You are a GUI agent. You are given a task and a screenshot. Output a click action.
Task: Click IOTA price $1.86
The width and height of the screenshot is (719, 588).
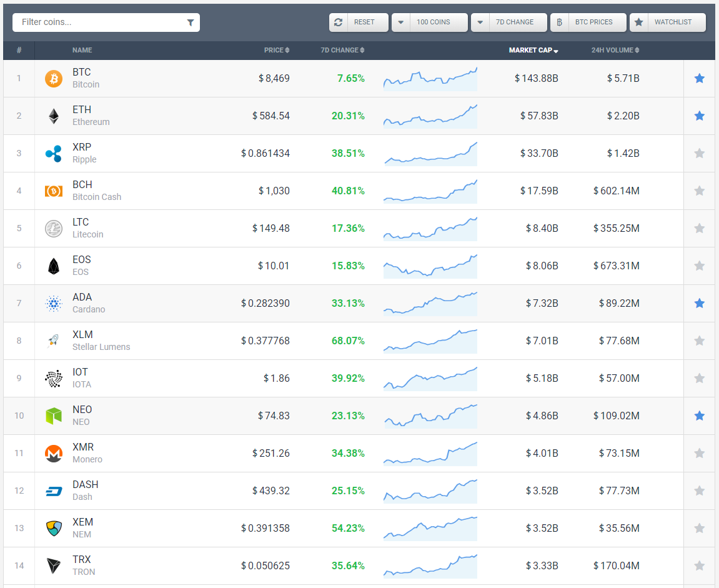(277, 379)
